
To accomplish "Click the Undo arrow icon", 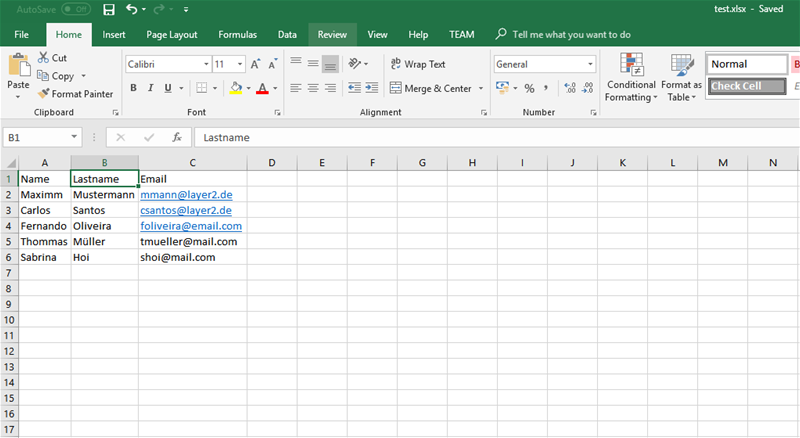I will pyautogui.click(x=132, y=9).
